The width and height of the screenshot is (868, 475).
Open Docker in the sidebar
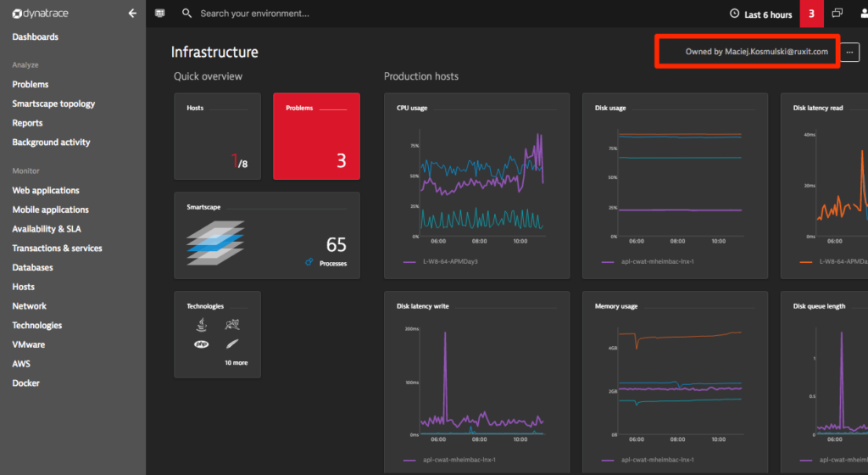tap(26, 383)
